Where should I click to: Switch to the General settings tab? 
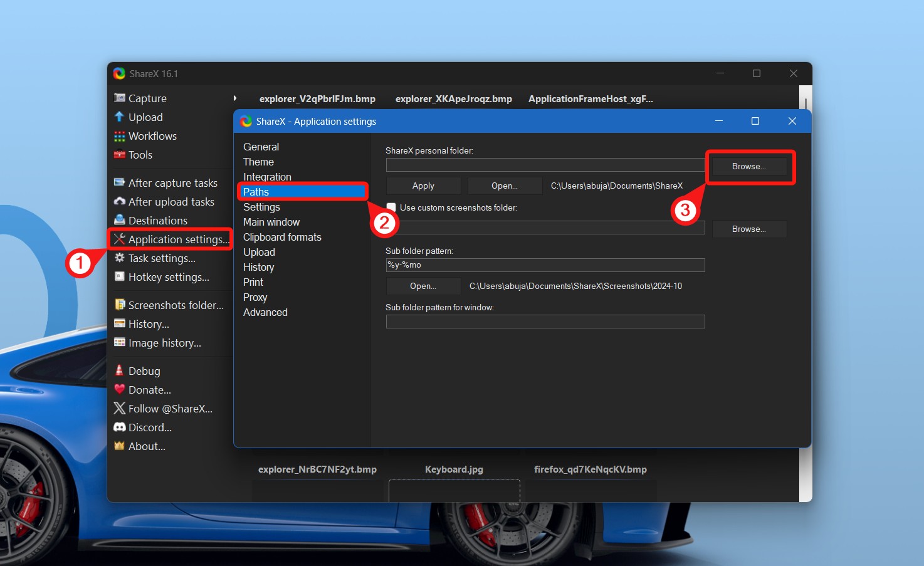tap(261, 146)
